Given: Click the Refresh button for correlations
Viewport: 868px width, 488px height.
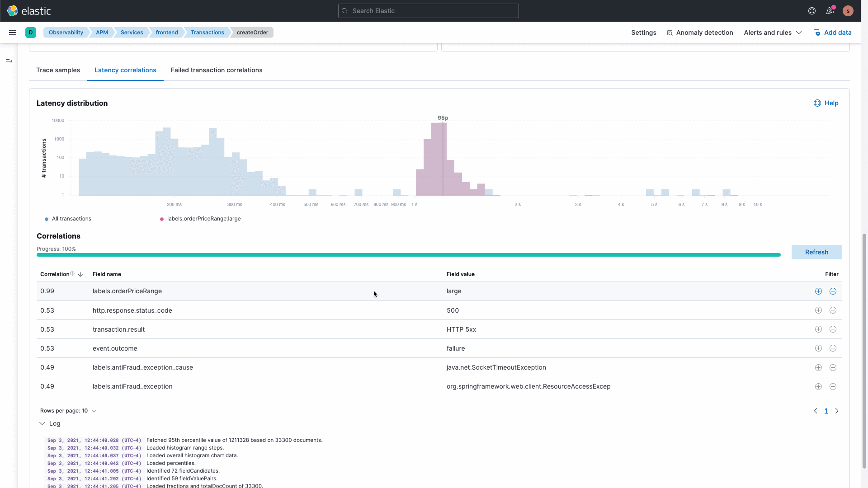Looking at the screenshot, I should click(x=817, y=251).
